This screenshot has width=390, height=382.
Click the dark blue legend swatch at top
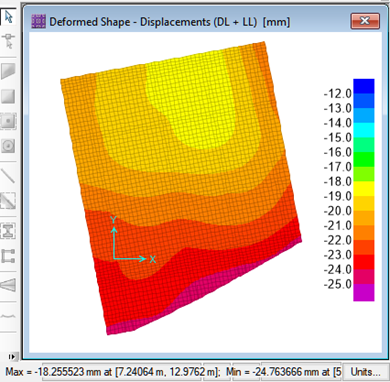[x=364, y=86]
